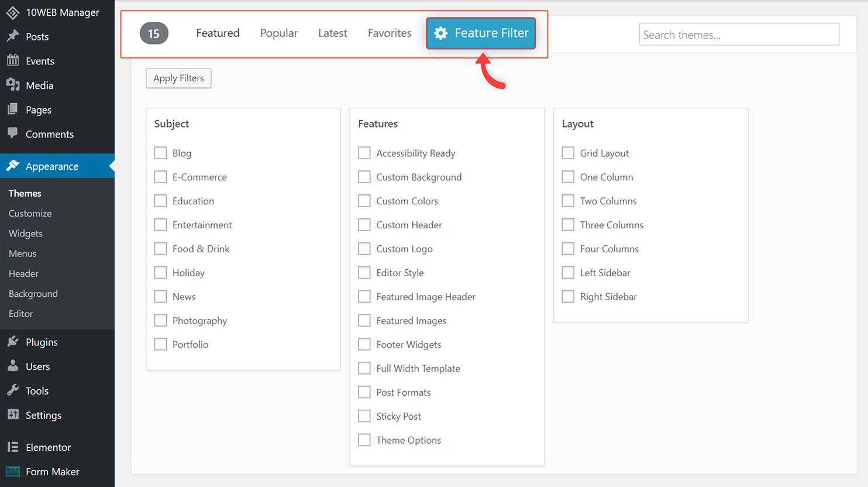Click the Plugins plug icon
Viewport: 868px width, 487px height.
pyautogui.click(x=13, y=341)
